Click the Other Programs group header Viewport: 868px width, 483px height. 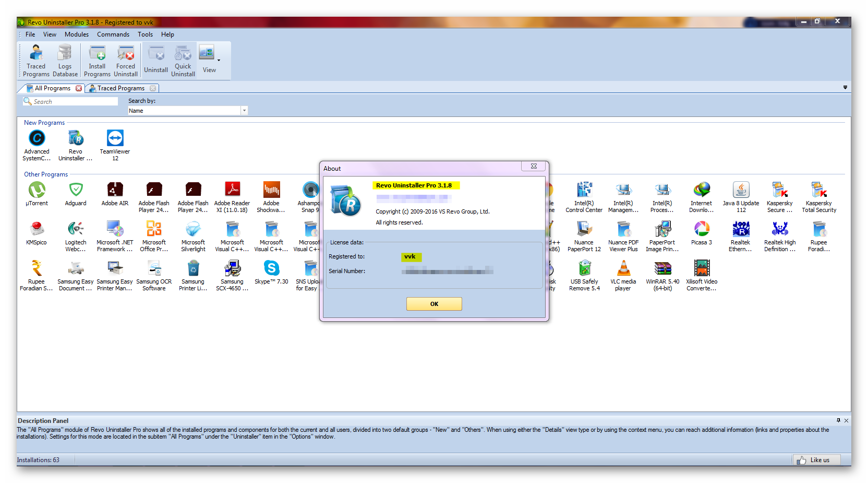click(x=46, y=174)
